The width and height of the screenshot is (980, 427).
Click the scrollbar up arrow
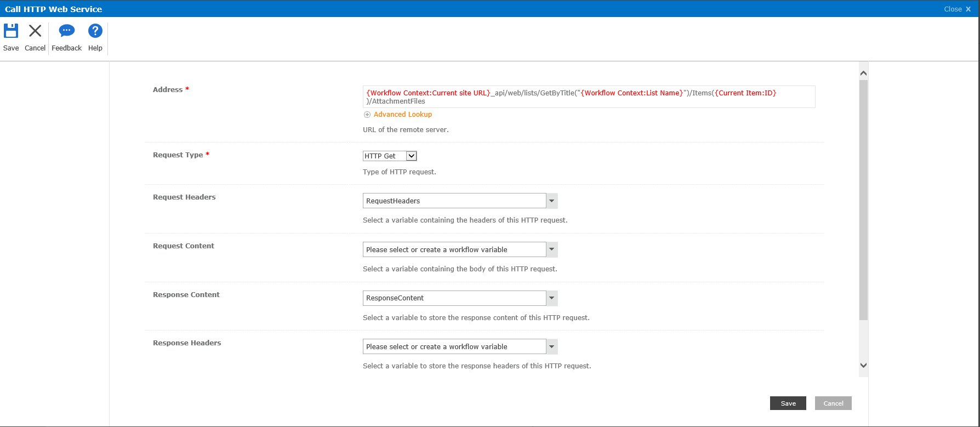(x=863, y=73)
